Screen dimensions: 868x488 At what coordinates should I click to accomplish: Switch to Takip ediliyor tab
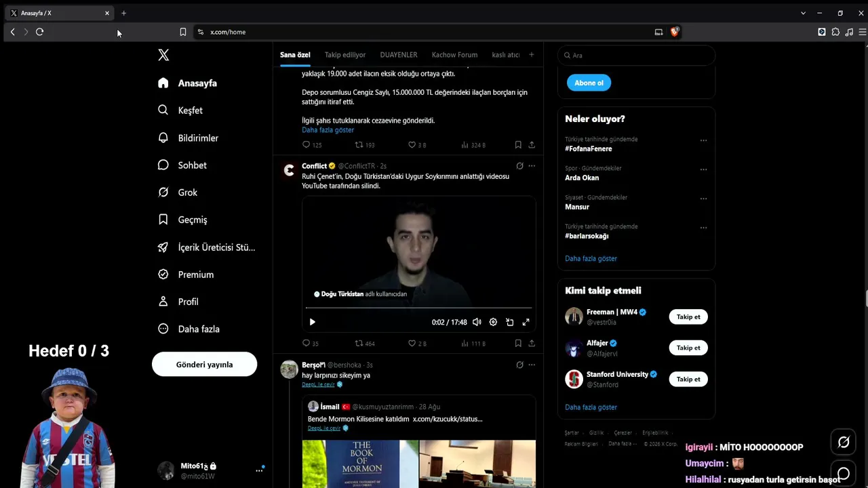click(x=345, y=55)
